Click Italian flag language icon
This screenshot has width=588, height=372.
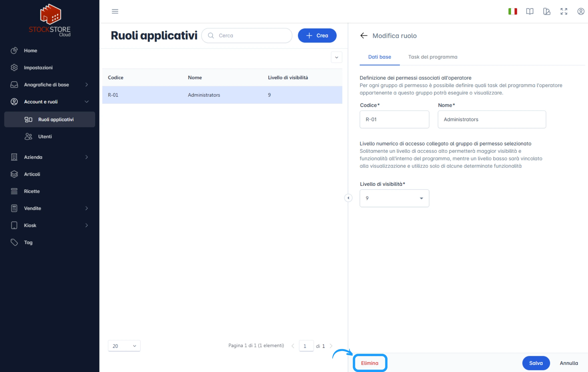point(513,11)
